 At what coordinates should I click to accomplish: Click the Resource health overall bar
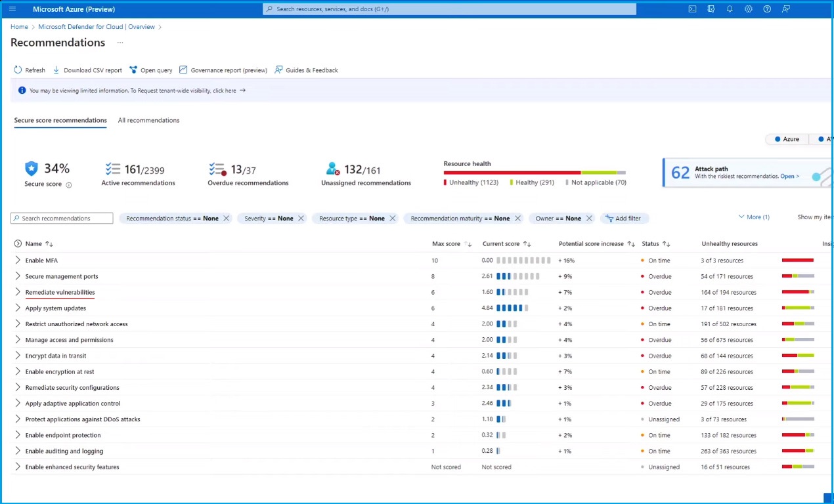click(535, 173)
